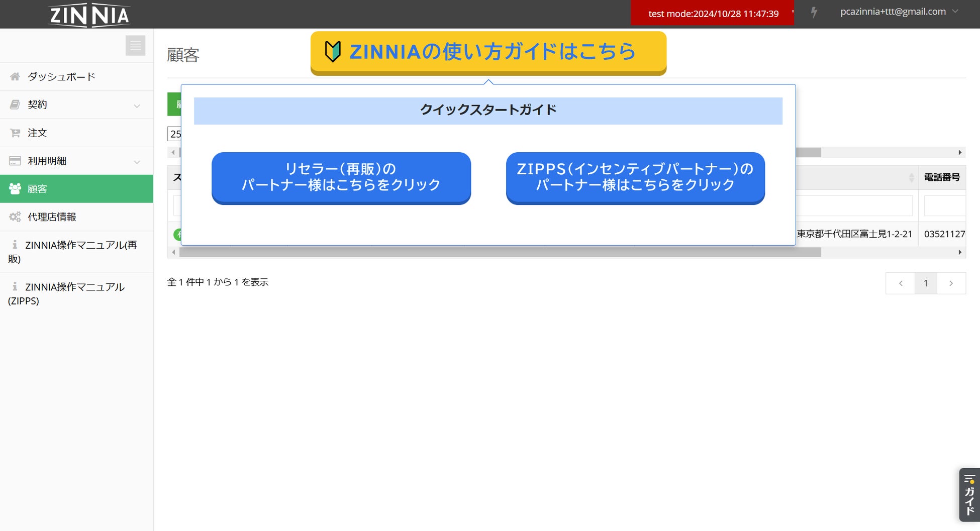
Task: Click the right arrow of the lower table scrollbar
Action: (960, 252)
